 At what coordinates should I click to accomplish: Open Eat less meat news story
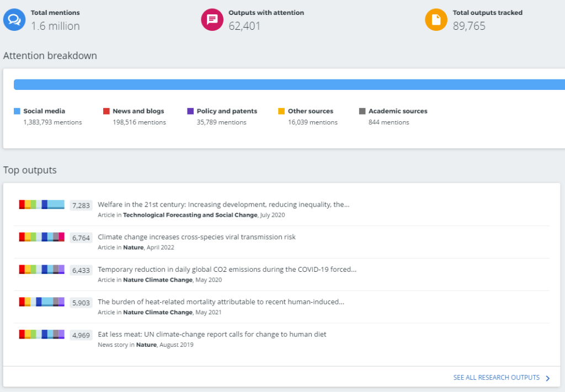tap(212, 335)
